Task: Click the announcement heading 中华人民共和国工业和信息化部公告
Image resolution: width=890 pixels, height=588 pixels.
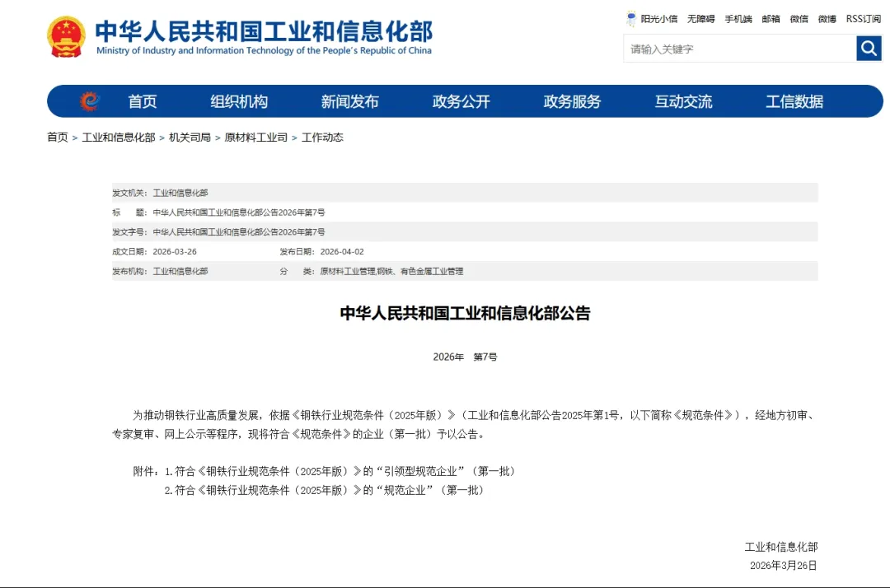Action: 466,313
